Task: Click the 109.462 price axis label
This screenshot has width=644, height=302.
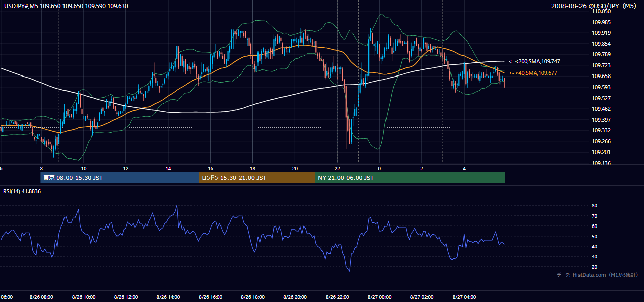Action: click(601, 109)
